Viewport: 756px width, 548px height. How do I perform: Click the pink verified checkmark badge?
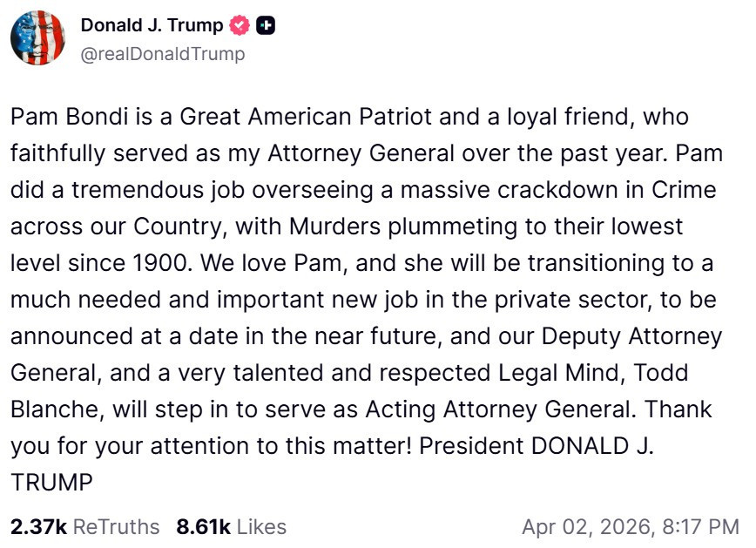(240, 26)
